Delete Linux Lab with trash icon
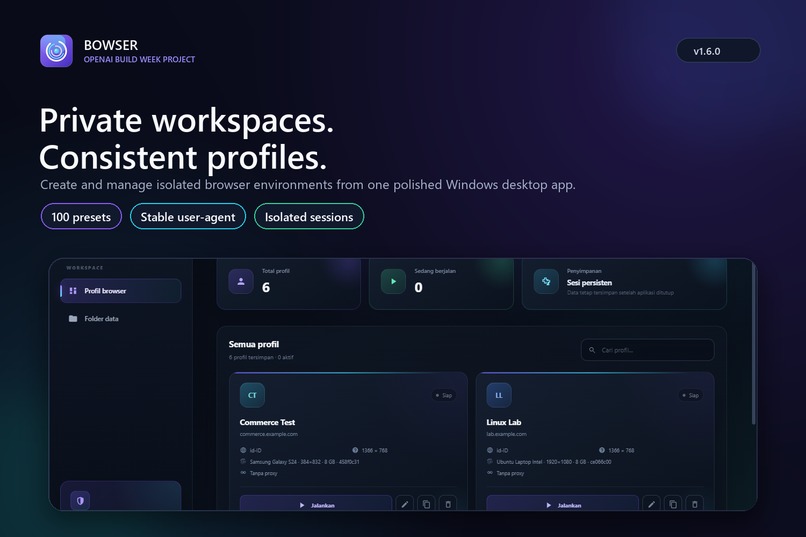This screenshot has width=806, height=537. point(694,504)
